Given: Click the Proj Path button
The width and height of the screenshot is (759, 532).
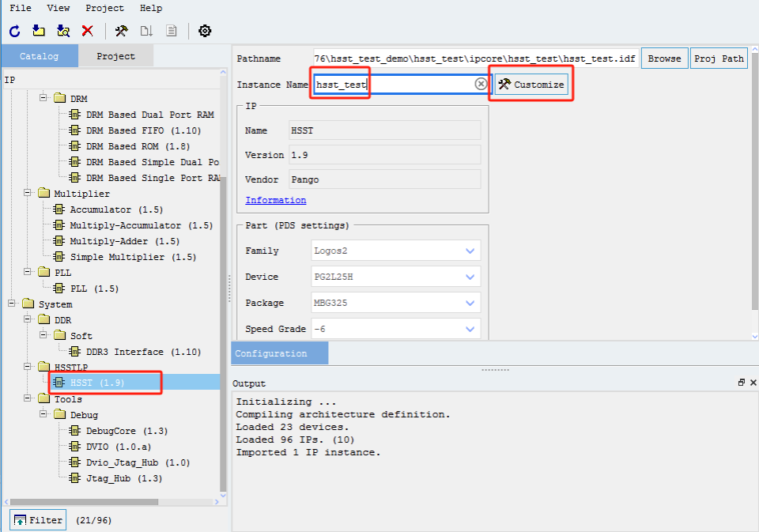Looking at the screenshot, I should pyautogui.click(x=719, y=58).
